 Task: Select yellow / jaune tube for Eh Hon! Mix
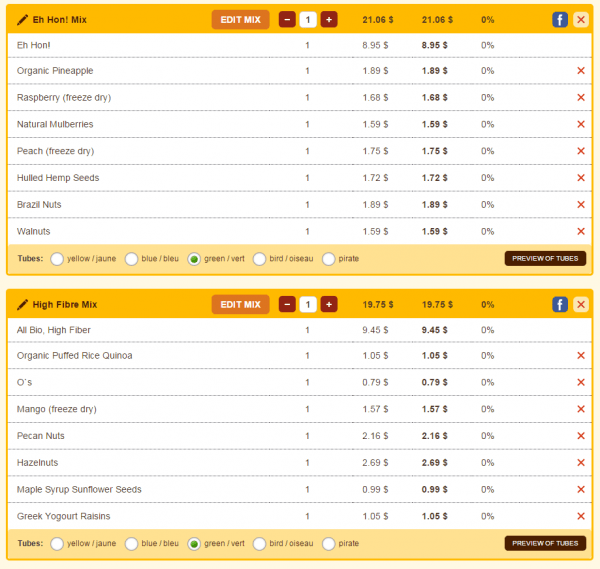57,259
